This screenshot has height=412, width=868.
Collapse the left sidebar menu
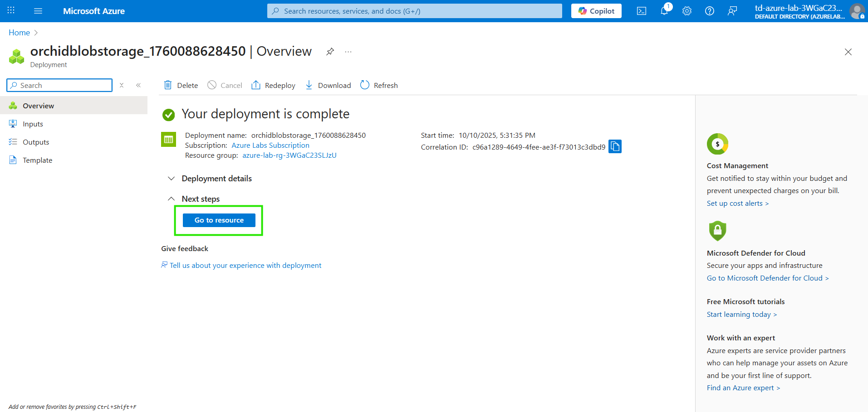tap(138, 85)
